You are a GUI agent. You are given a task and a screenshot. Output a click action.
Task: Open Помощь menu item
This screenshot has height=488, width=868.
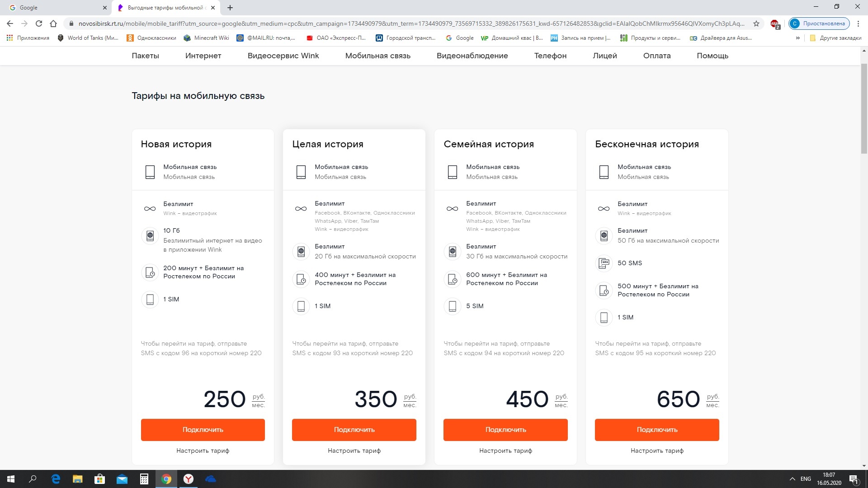coord(712,56)
